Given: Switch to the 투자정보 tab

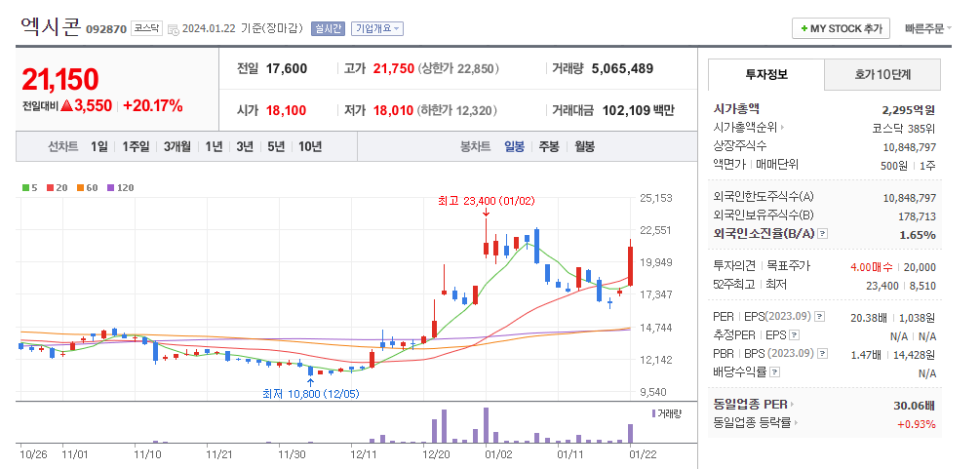Looking at the screenshot, I should tap(766, 74).
